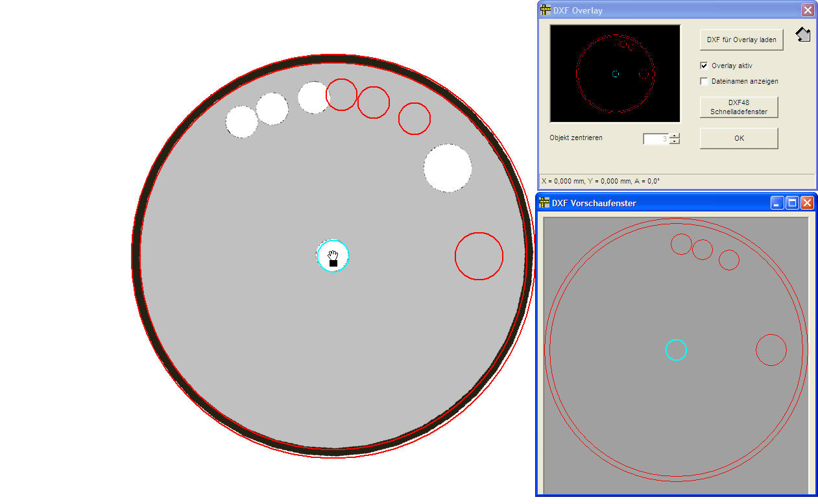Open the DXF48 Schnelladefenster
This screenshot has height=504, width=818.
738,107
